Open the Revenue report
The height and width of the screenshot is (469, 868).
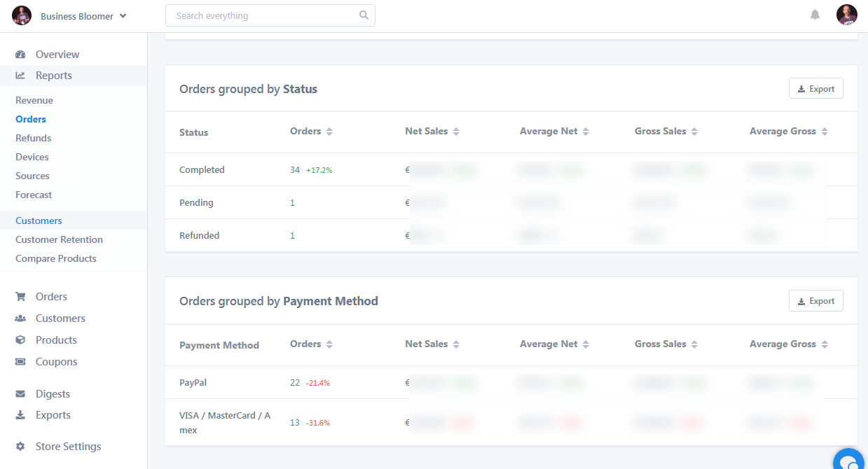click(34, 101)
